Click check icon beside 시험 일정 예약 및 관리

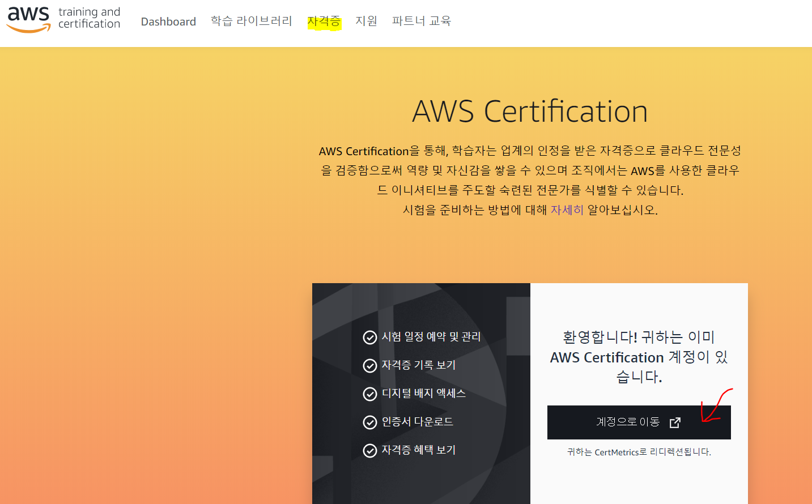[370, 338]
